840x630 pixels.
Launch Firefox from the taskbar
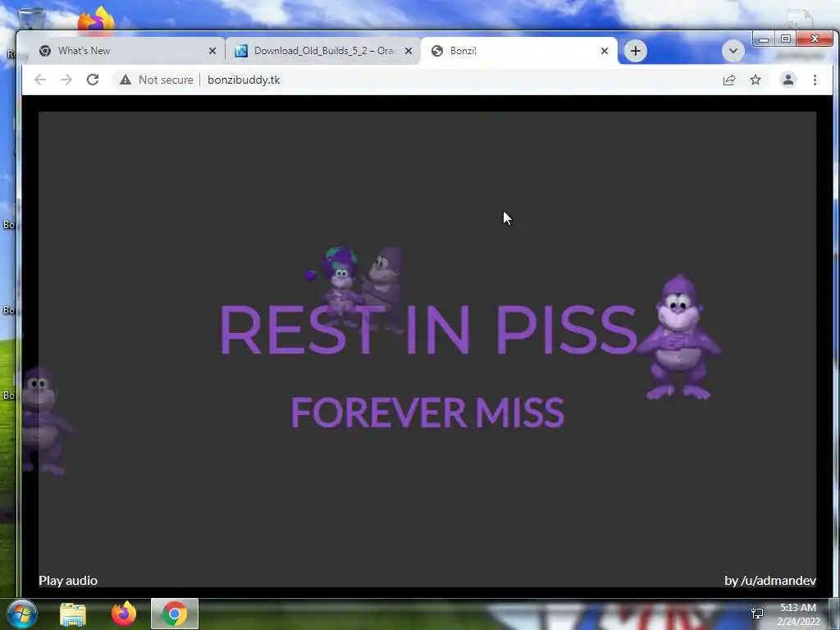[x=124, y=614]
